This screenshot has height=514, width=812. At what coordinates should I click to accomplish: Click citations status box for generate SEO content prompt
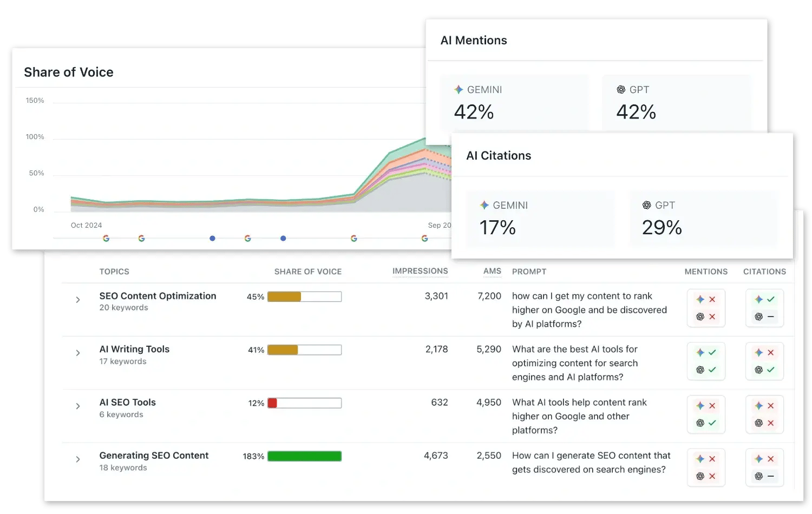click(764, 467)
